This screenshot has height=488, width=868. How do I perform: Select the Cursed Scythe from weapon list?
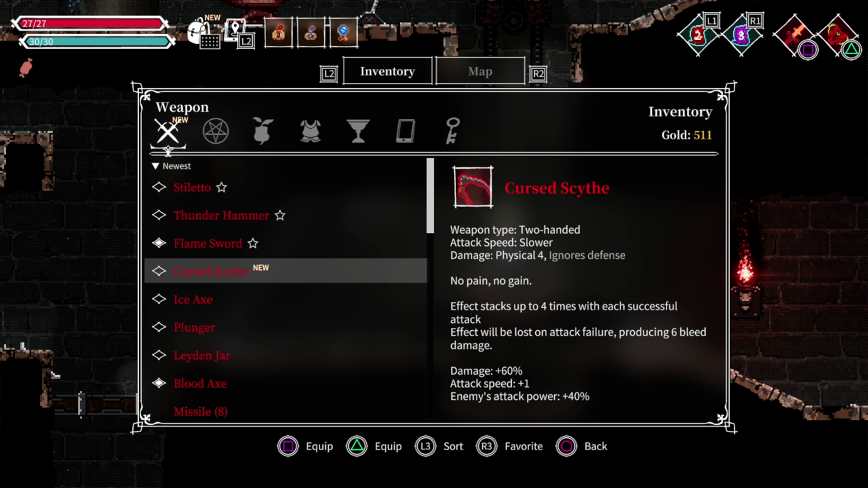(210, 271)
